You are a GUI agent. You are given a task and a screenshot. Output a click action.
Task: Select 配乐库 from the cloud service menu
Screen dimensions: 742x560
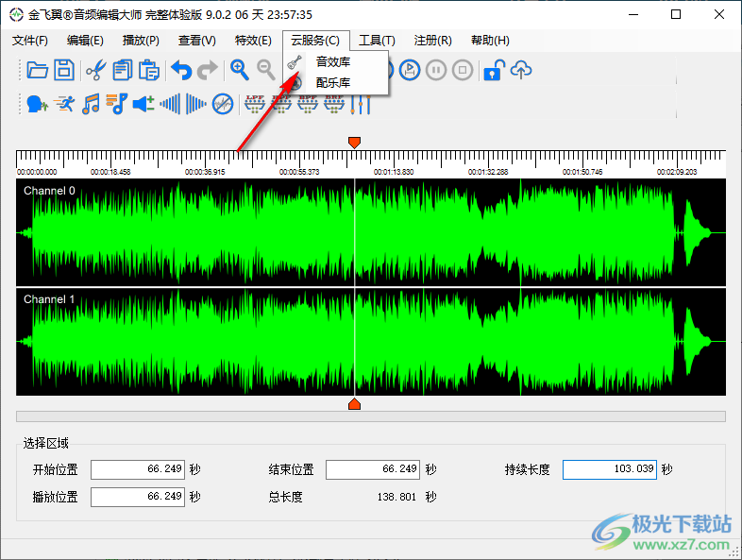click(333, 83)
